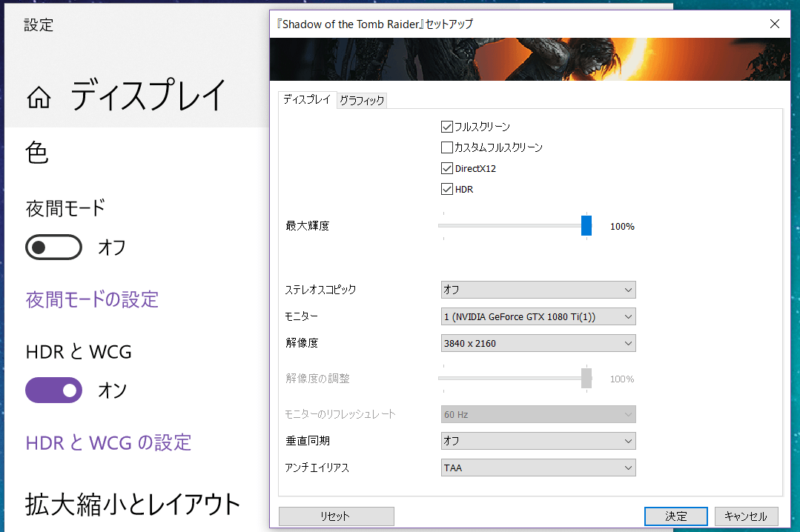Viewport: 800px width, 532px height.
Task: Open the 垂直同期 dropdown
Action: pos(538,441)
